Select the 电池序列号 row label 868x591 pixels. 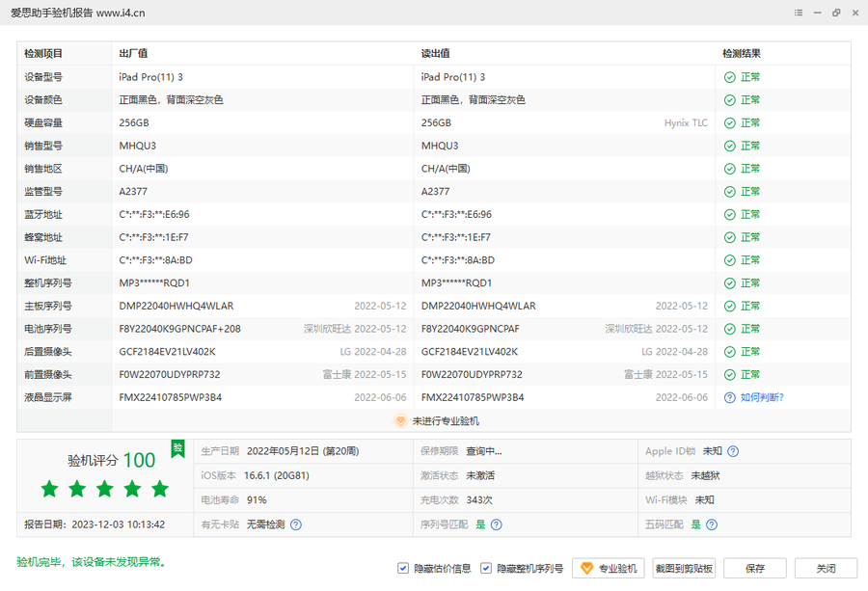click(x=48, y=329)
